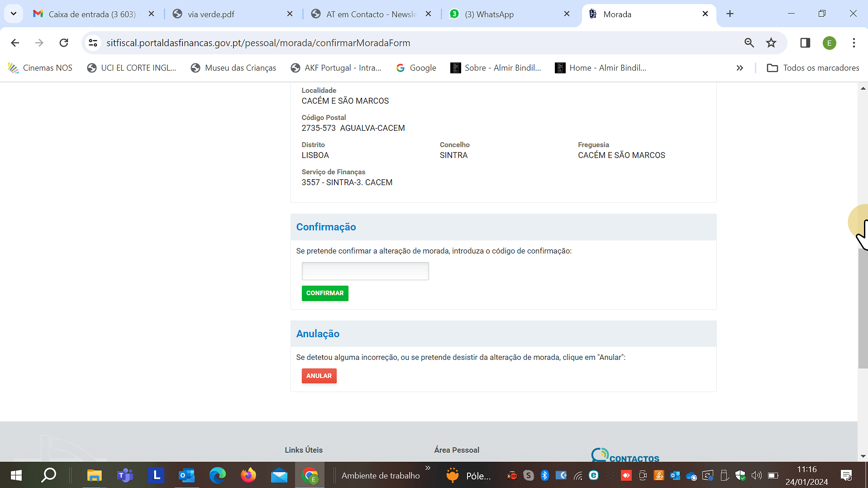Reload the page with the refresh icon

pyautogui.click(x=64, y=43)
